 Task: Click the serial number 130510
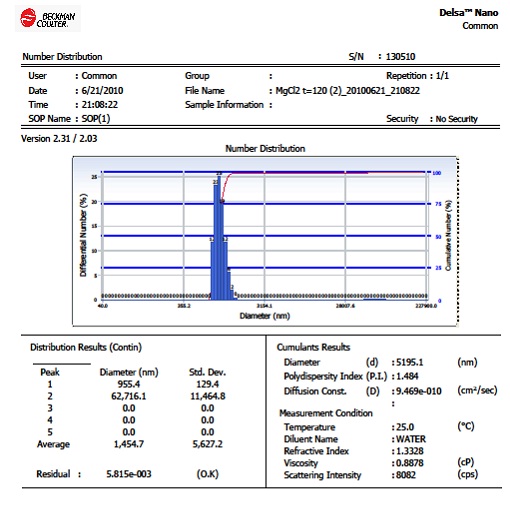(400, 57)
